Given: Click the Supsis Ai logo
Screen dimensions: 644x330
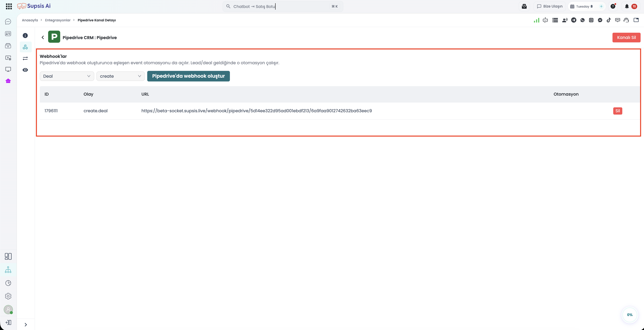Looking at the screenshot, I should click(34, 6).
